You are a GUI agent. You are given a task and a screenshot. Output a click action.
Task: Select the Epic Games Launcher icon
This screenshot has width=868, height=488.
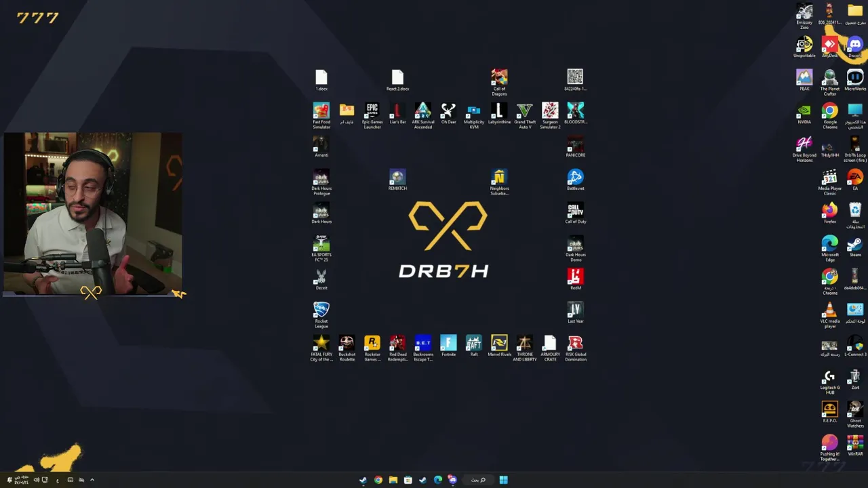[372, 115]
